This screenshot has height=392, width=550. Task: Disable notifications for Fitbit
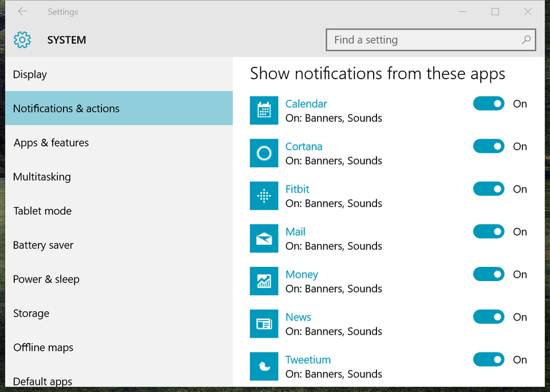click(x=488, y=189)
